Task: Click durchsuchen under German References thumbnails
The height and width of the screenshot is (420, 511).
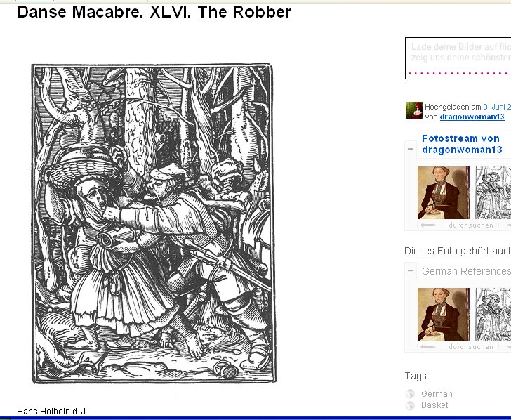Action: coord(470,346)
